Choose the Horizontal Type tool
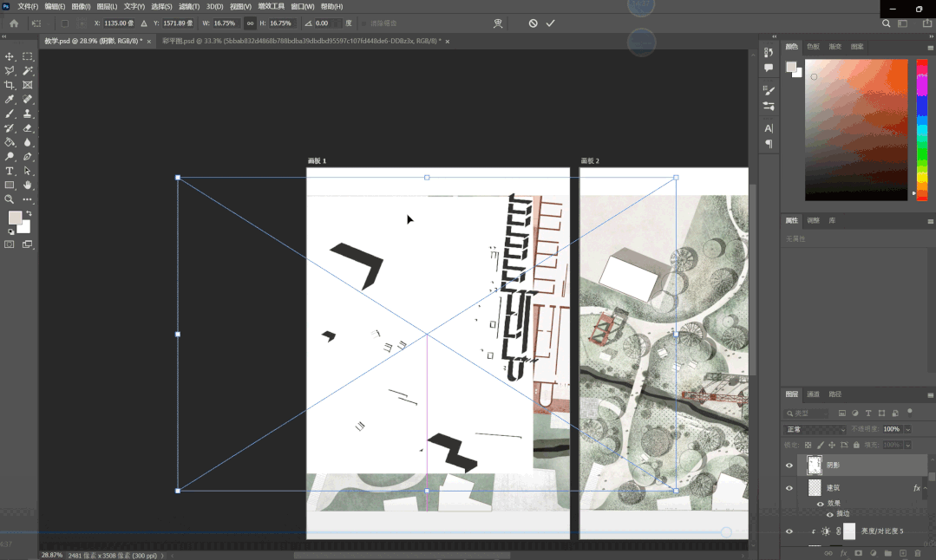This screenshot has height=560, width=936. pos(10,171)
